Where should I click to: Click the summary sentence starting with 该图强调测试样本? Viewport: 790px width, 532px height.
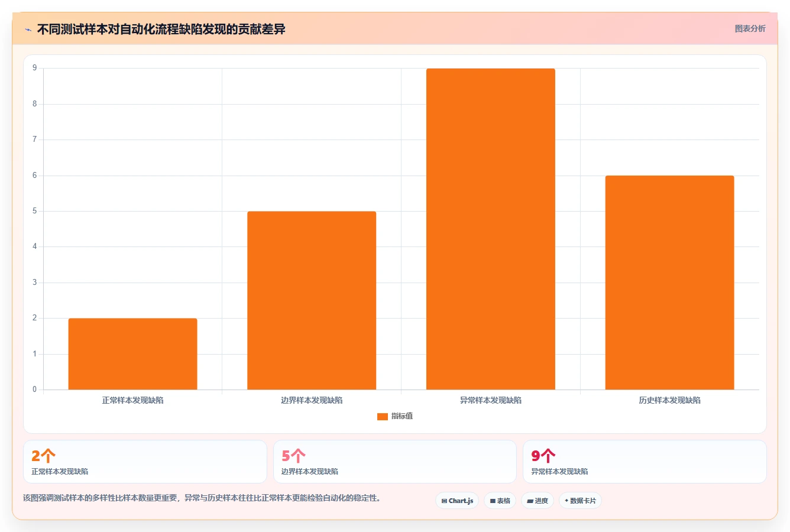tap(203, 498)
